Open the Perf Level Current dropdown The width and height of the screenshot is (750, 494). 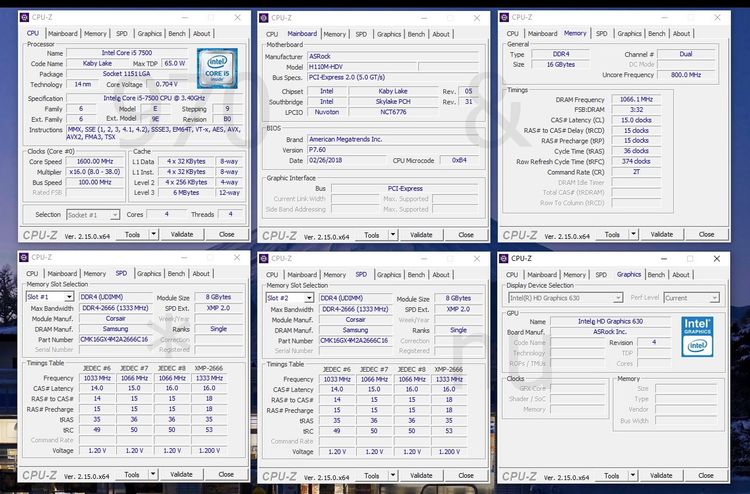691,298
